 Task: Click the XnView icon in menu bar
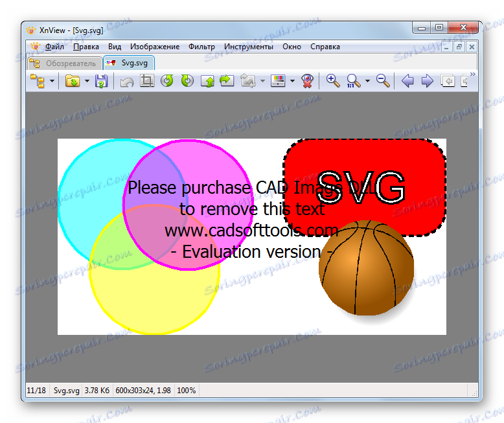tap(35, 47)
